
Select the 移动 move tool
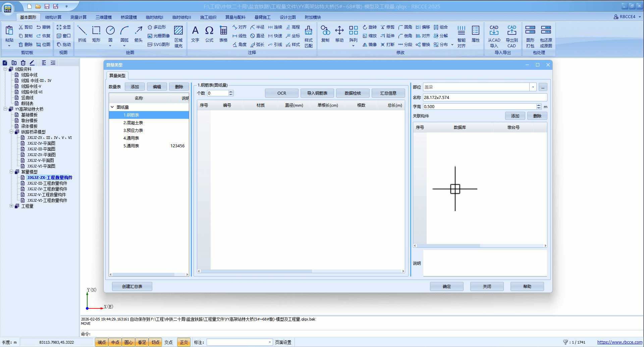point(339,34)
